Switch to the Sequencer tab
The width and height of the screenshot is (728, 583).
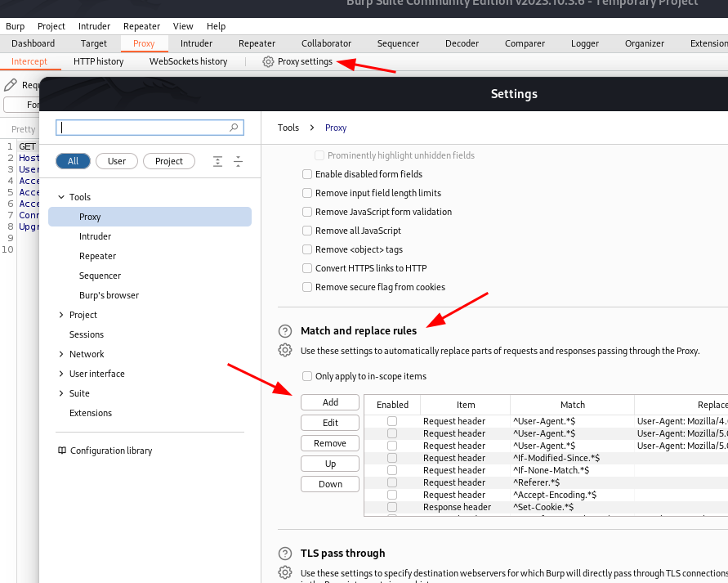pyautogui.click(x=398, y=43)
